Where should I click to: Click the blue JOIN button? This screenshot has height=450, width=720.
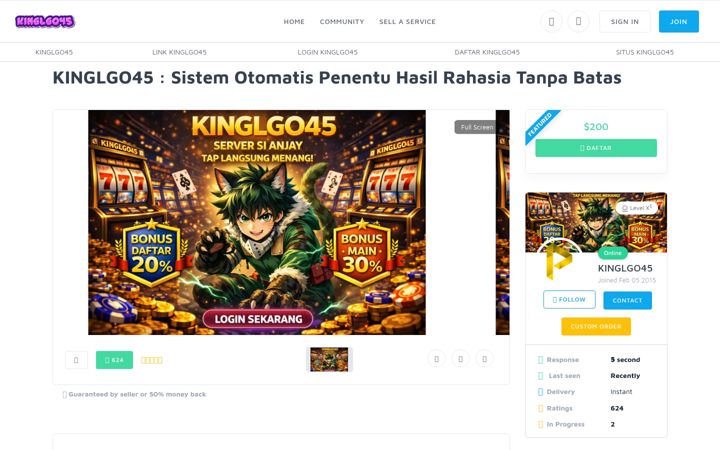pyautogui.click(x=679, y=22)
